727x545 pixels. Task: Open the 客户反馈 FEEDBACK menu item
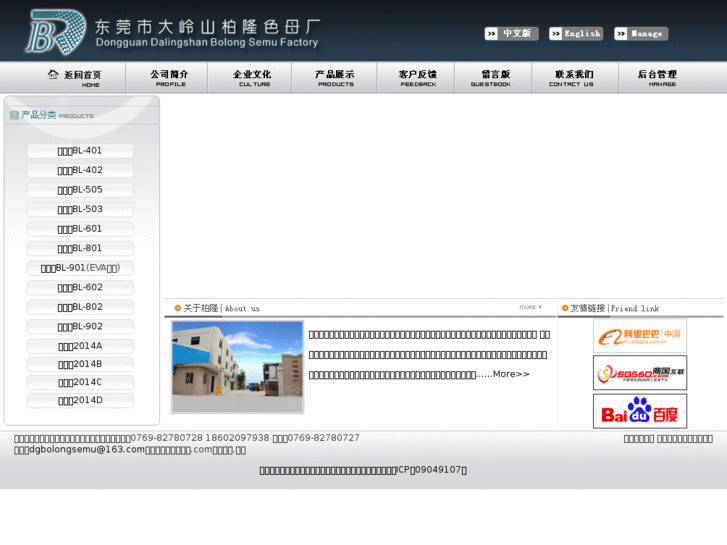[418, 78]
